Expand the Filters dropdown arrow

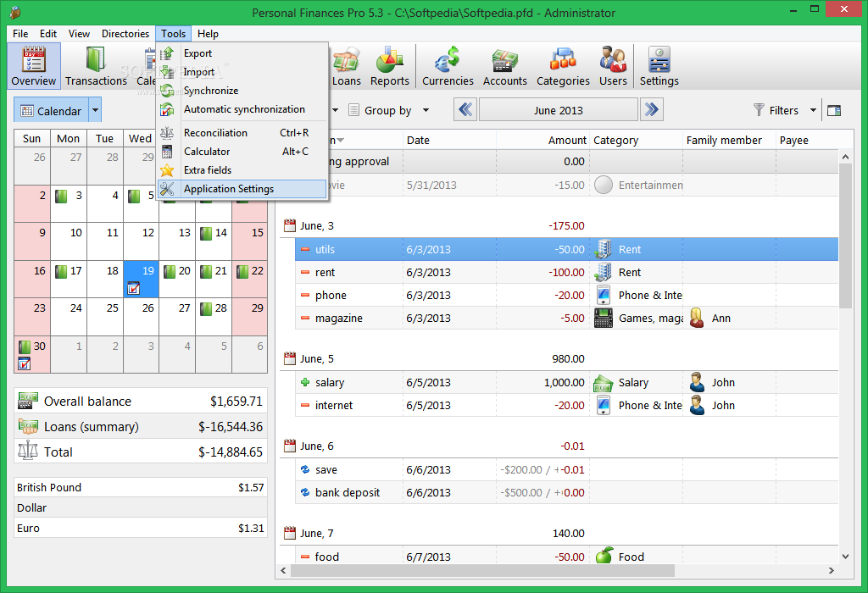(x=813, y=110)
